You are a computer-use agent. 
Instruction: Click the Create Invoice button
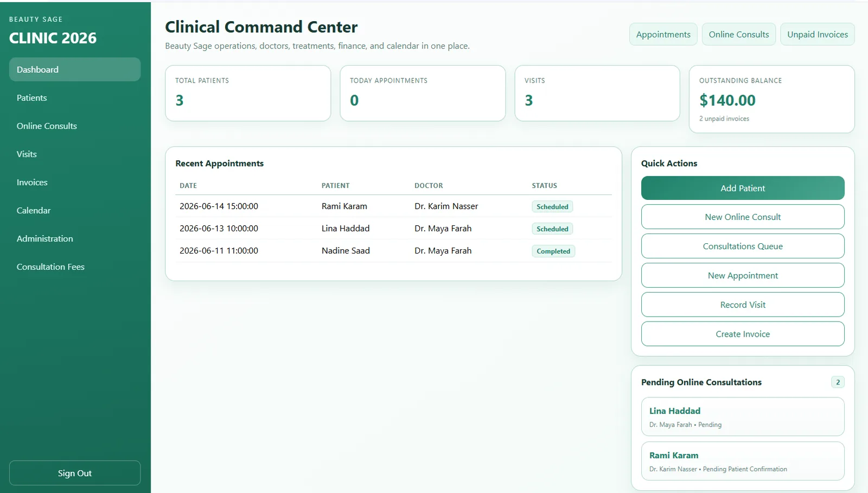pos(743,334)
